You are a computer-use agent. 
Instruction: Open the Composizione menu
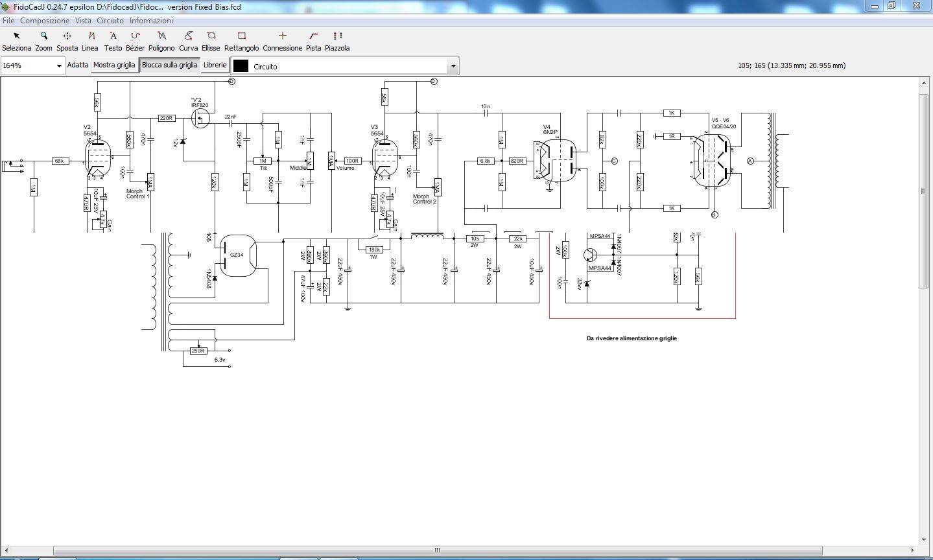tap(45, 21)
